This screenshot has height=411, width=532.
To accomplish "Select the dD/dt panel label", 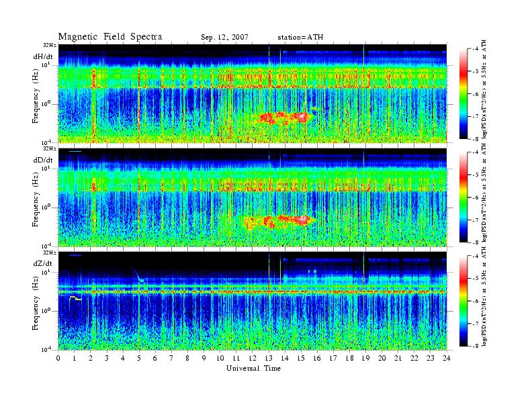I will (x=43, y=160).
